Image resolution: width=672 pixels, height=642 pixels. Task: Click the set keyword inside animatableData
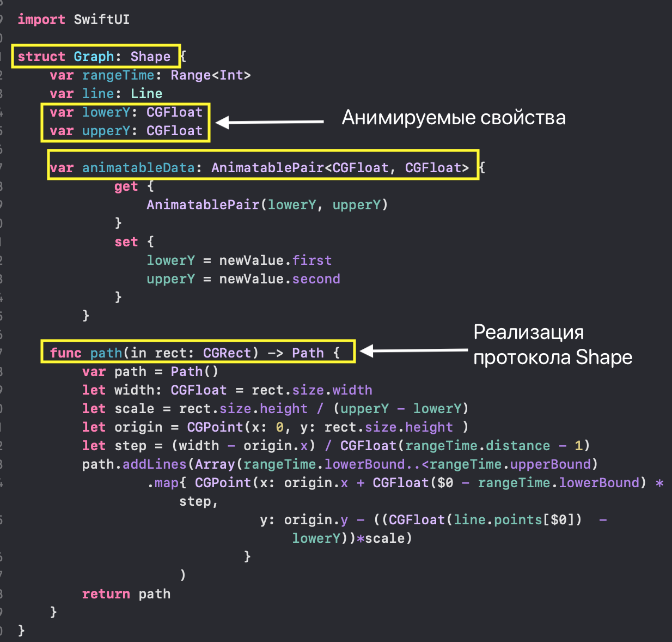126,241
